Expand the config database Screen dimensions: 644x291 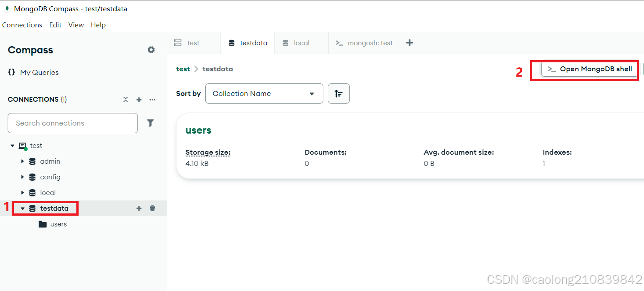[22, 177]
